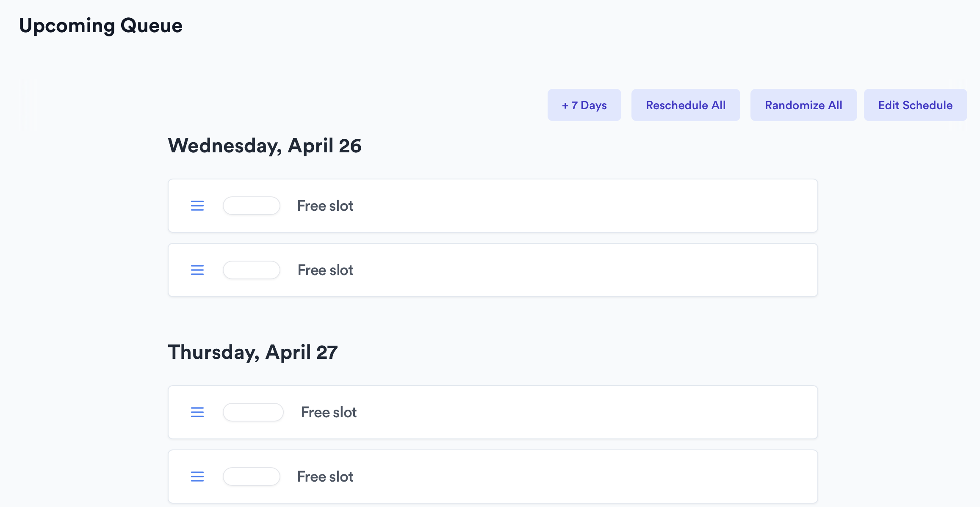Image resolution: width=980 pixels, height=507 pixels.
Task: Select first 'Free slot' text under Thursday, April 27
Action: coord(329,412)
